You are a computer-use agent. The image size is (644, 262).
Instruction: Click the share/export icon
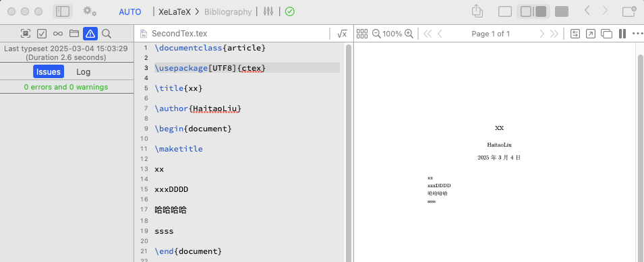click(x=477, y=11)
